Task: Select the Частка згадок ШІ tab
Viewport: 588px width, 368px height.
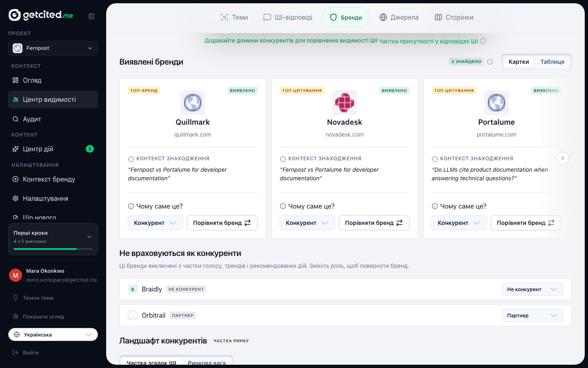Action: 151,362
